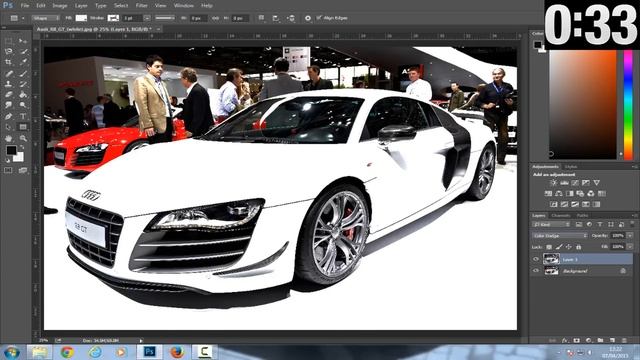Switch to the Channels tab
640x360 pixels.
click(561, 215)
